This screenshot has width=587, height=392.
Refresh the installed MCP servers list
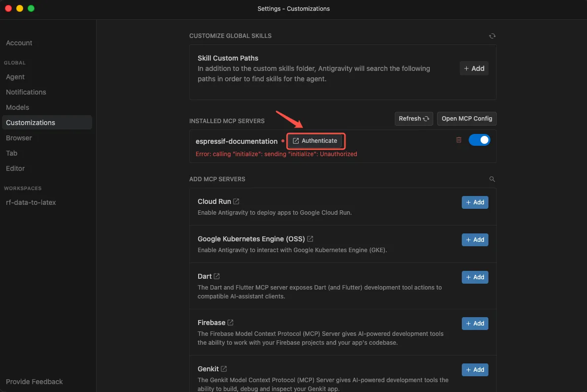tap(414, 119)
